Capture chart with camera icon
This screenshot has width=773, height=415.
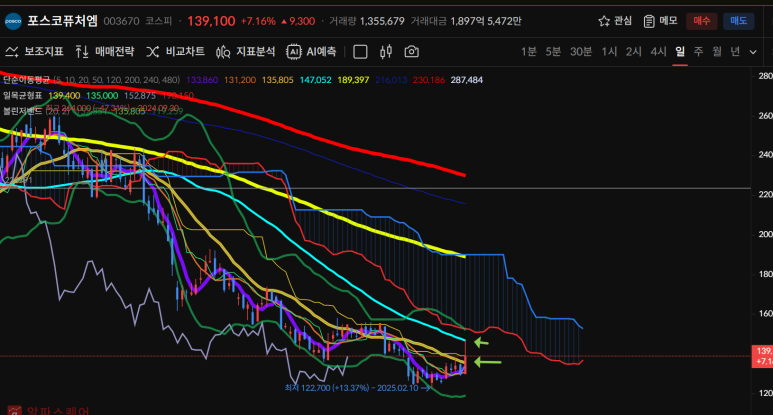click(412, 51)
